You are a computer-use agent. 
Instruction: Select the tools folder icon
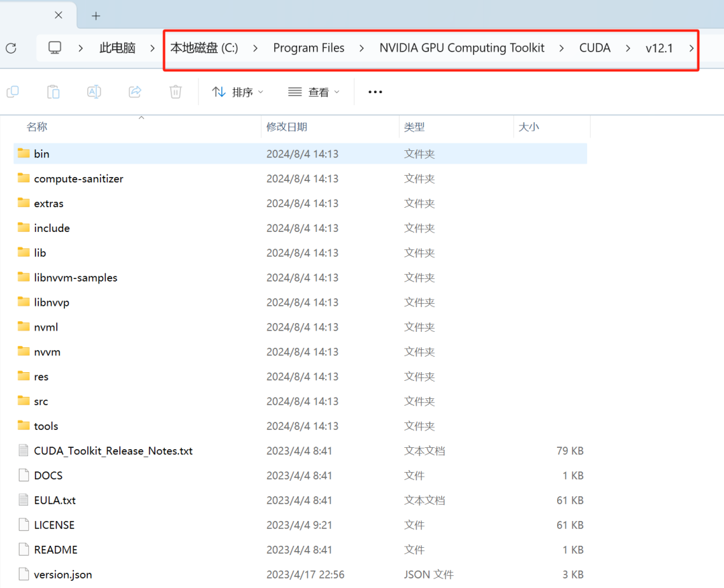23,425
